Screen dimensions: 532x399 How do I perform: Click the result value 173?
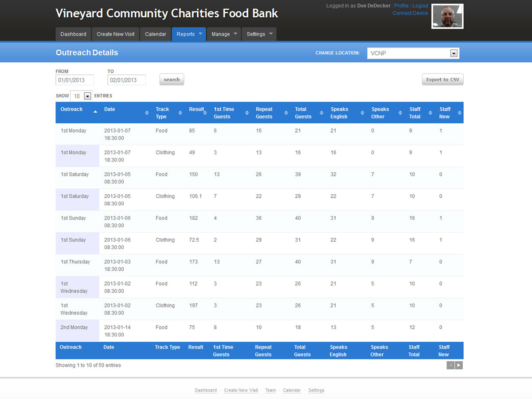193,262
